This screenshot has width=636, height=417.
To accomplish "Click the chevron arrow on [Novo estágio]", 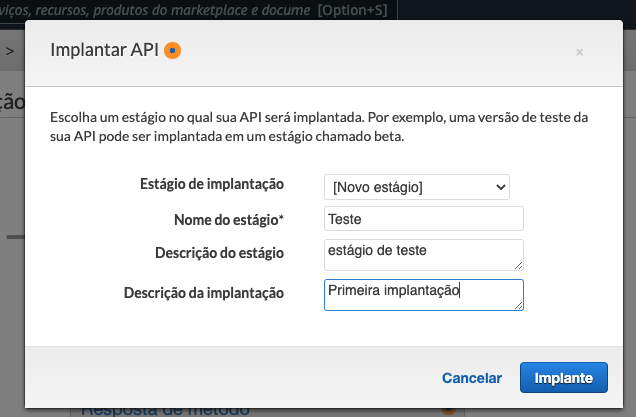I will [501, 187].
